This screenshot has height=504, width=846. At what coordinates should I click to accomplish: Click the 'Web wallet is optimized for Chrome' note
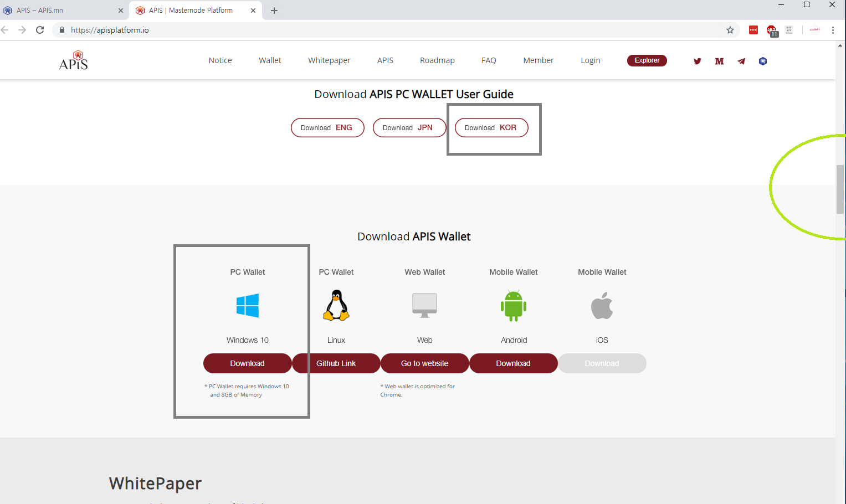tap(418, 390)
